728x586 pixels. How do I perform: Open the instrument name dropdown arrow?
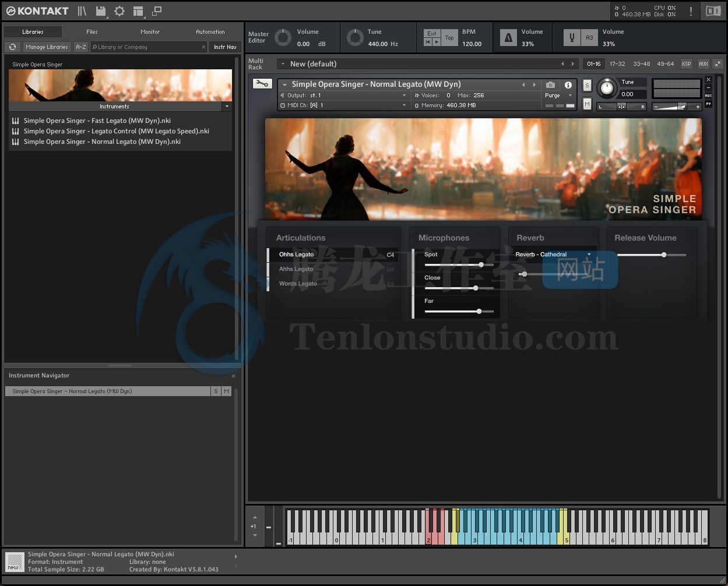[284, 85]
